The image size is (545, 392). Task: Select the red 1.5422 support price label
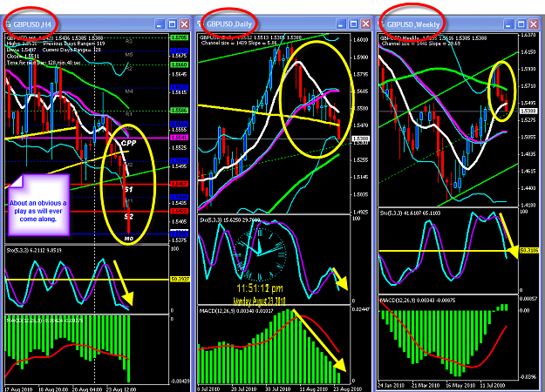click(179, 211)
